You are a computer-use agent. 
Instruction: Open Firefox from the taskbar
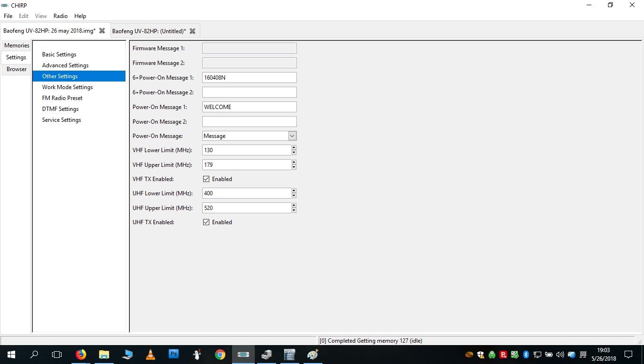pyautogui.click(x=81, y=354)
